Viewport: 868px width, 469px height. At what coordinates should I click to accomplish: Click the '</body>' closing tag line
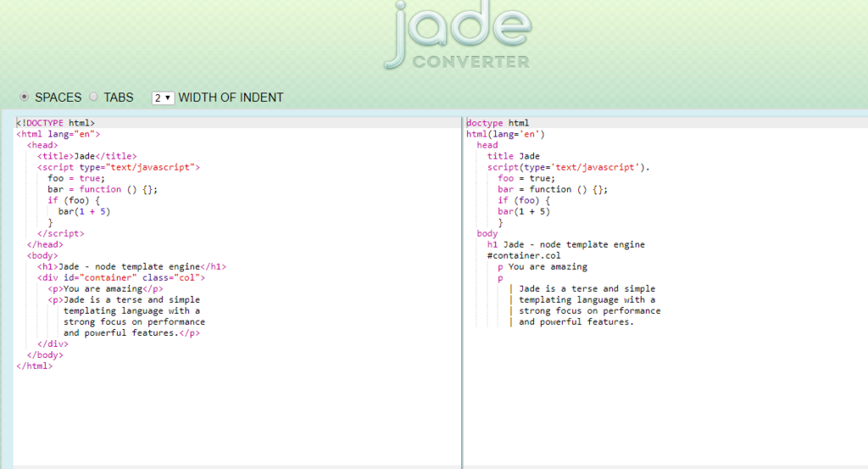(x=45, y=355)
